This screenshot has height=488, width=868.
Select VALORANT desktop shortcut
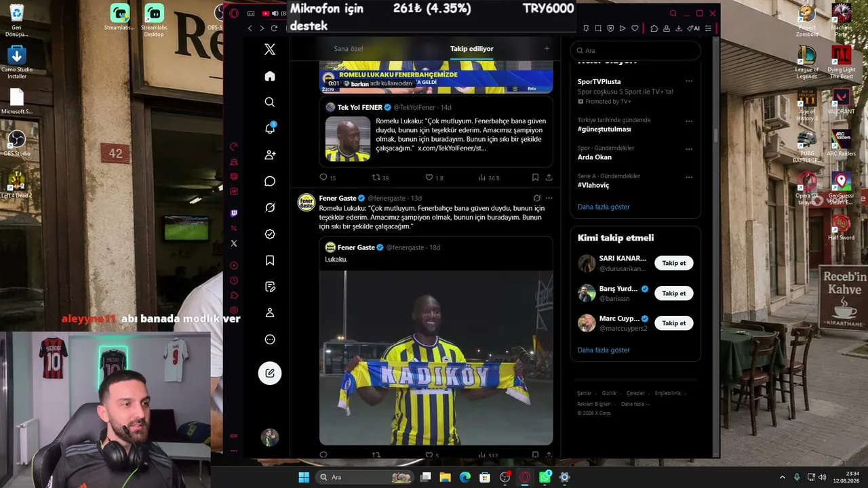point(841,100)
